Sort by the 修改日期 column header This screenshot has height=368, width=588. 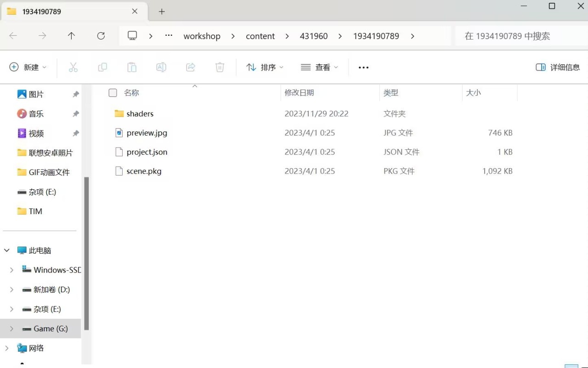(x=299, y=93)
